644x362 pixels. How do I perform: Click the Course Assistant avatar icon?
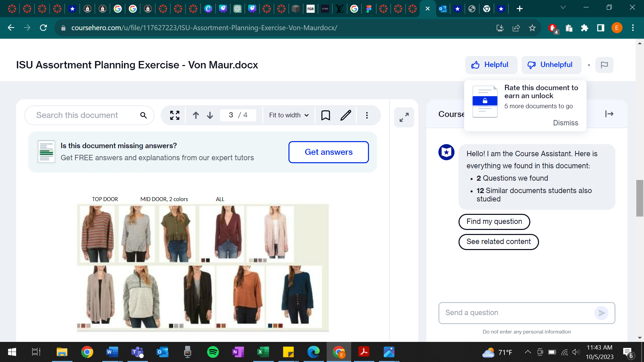[x=446, y=153]
